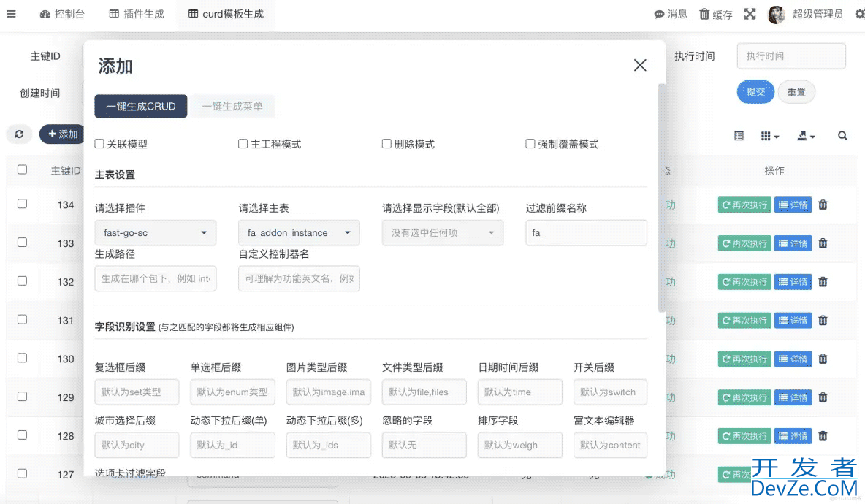Click the 添加 add button
865x504 pixels.
point(62,134)
